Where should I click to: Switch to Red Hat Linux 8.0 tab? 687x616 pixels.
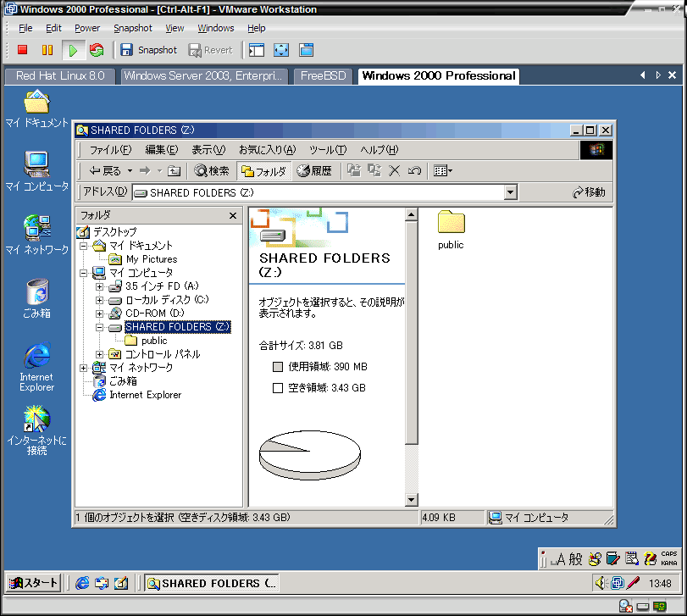[x=60, y=75]
